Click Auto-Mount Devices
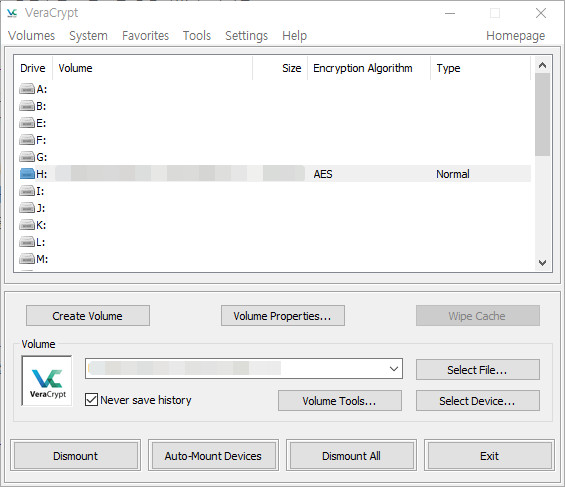The width and height of the screenshot is (565, 487). (213, 456)
